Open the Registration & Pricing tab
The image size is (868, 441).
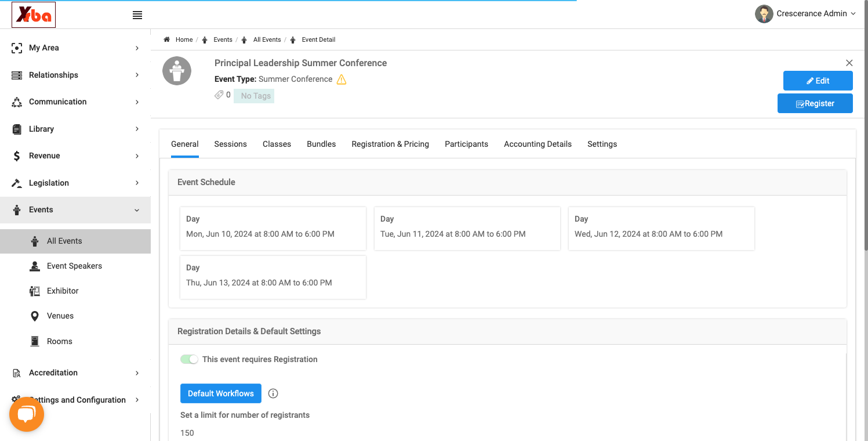[390, 144]
